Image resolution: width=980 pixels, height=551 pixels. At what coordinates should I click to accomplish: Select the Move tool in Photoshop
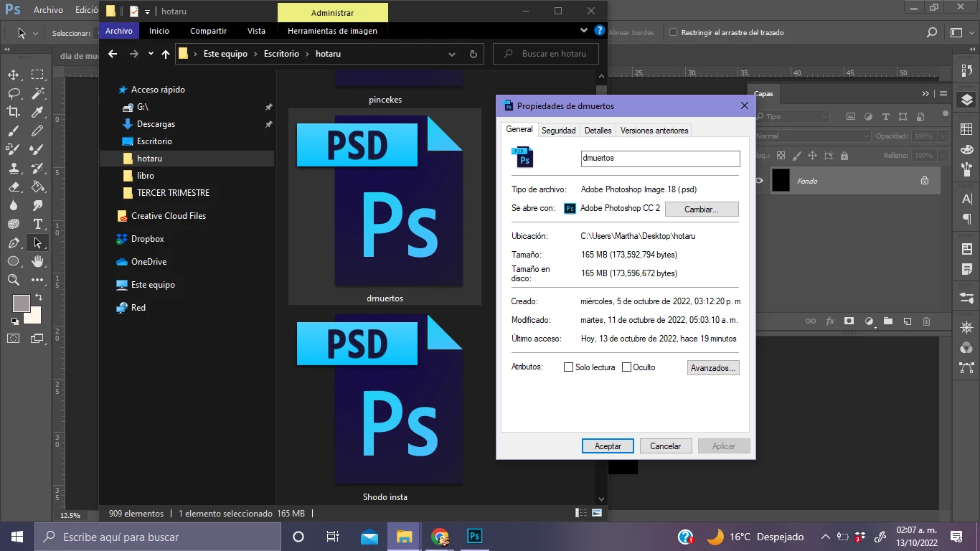coord(14,75)
